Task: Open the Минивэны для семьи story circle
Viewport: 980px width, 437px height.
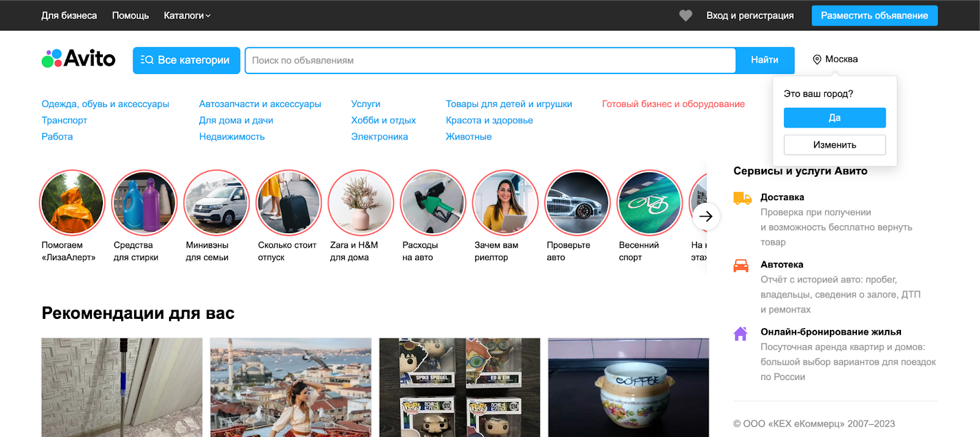Action: [x=217, y=203]
